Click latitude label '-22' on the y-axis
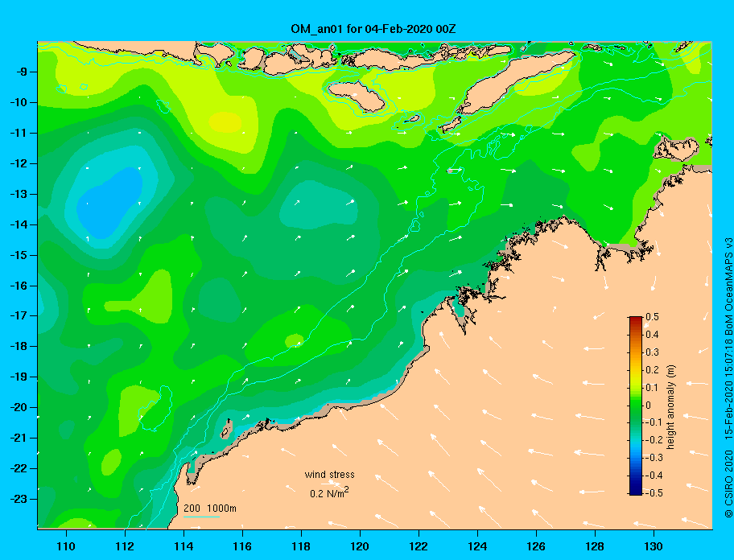Viewport: 734px width, 560px height. 19,468
